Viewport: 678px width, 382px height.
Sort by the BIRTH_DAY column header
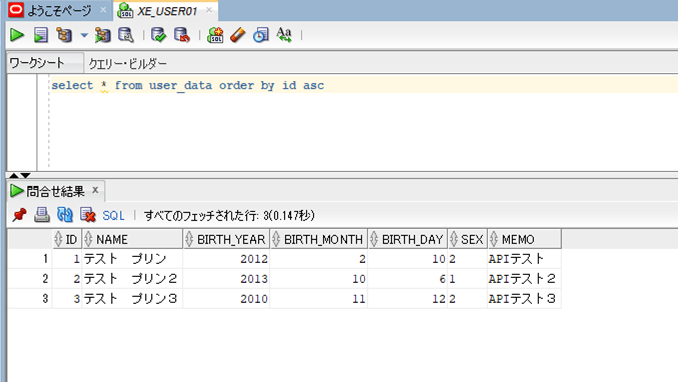click(x=408, y=239)
